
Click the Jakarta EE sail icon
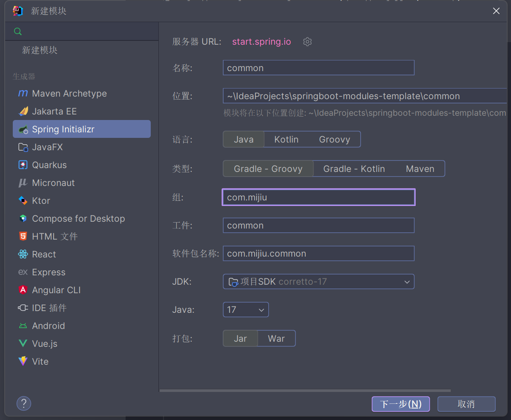23,111
